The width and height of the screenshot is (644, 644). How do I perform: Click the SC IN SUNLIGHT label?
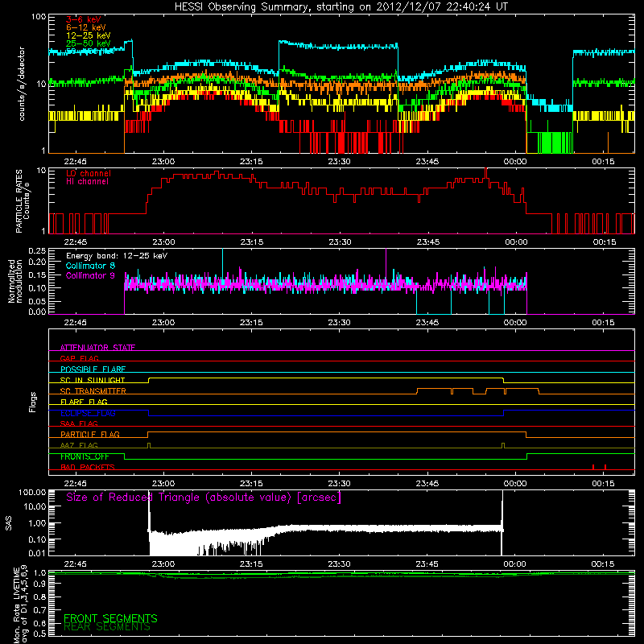tap(93, 380)
